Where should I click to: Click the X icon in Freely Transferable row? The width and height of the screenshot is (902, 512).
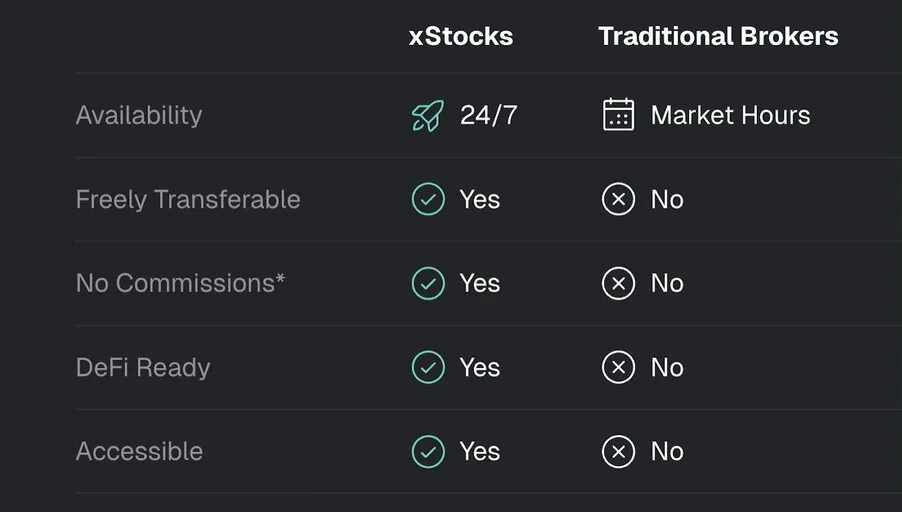pos(618,199)
